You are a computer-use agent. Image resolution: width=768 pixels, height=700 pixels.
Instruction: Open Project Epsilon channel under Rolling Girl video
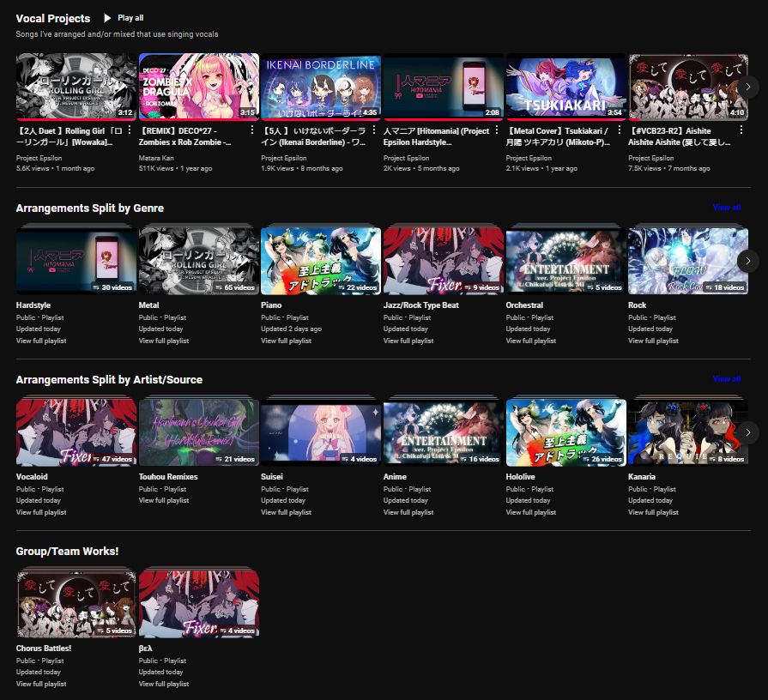(39, 158)
